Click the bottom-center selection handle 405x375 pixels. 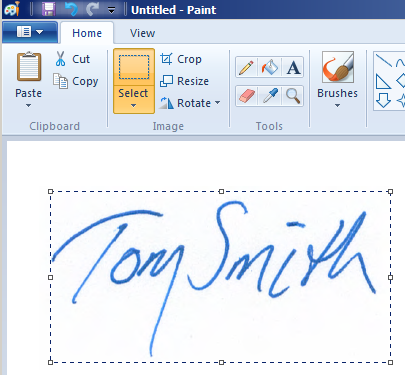click(221, 362)
